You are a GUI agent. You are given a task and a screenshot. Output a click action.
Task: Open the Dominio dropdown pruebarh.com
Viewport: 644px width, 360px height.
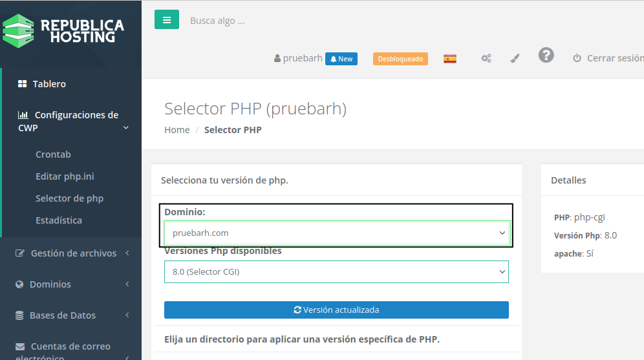point(336,233)
